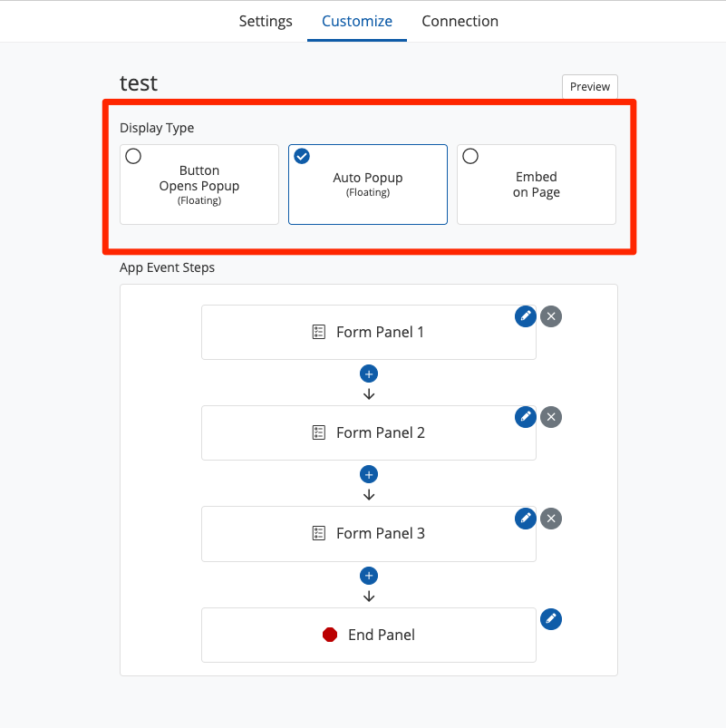The width and height of the screenshot is (726, 728).
Task: Switch to the Settings tab
Action: click(x=266, y=21)
